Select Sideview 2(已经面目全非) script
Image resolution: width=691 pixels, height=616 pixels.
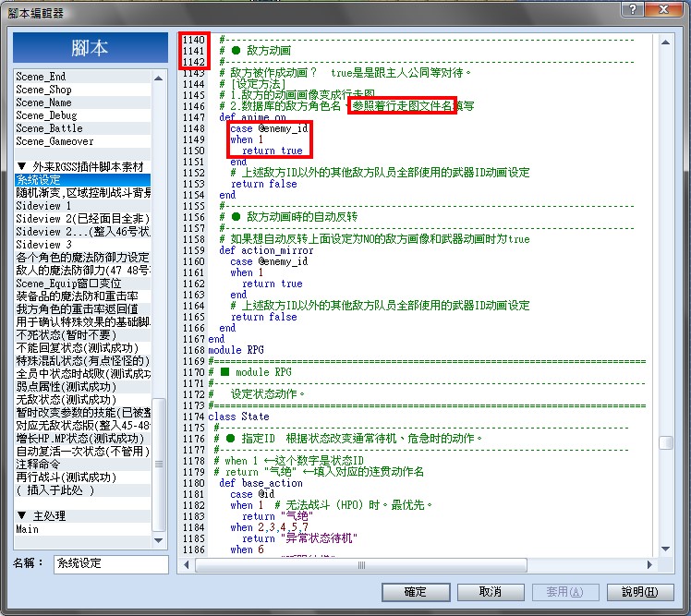click(82, 219)
